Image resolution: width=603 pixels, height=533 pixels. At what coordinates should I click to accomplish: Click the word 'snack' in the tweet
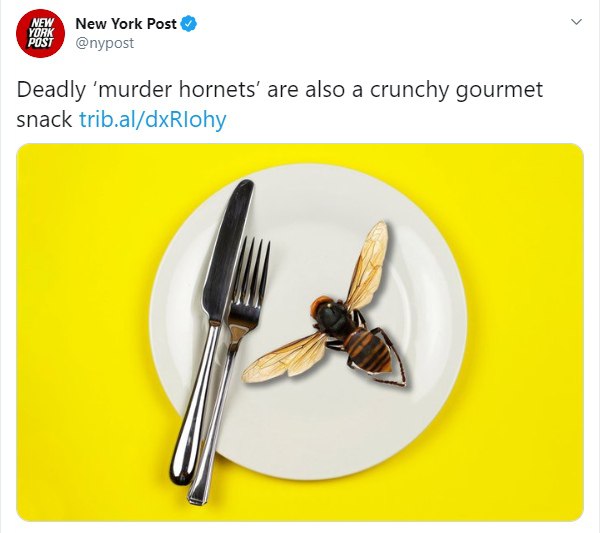coord(44,119)
